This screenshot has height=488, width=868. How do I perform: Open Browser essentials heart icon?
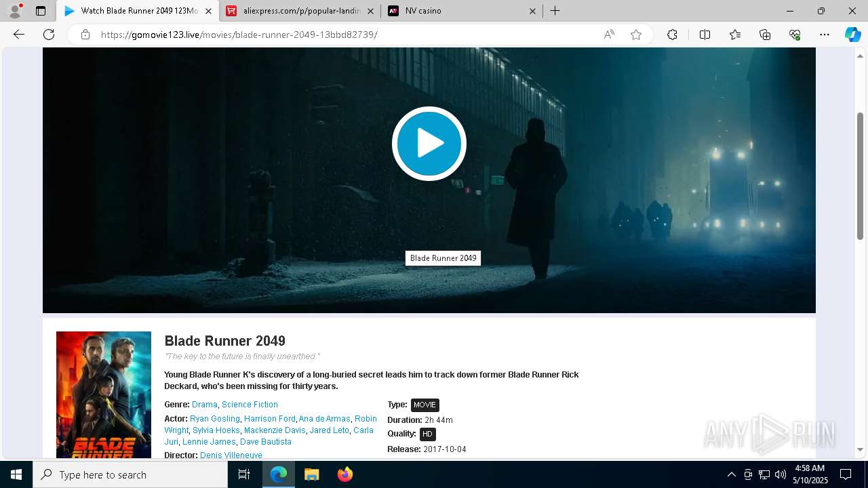795,35
